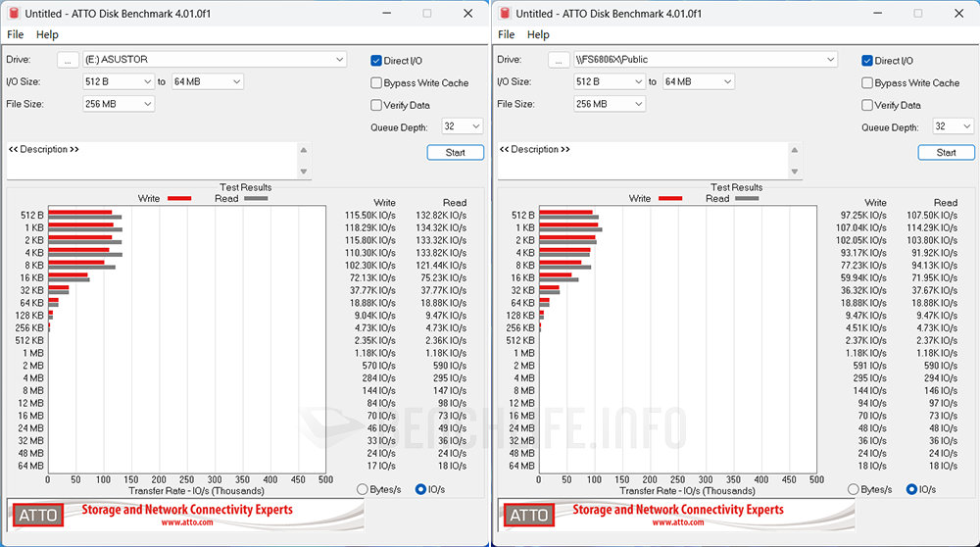This screenshot has width=980, height=547.
Task: Expand the Queue Depth dropdown in right window
Action: (967, 126)
